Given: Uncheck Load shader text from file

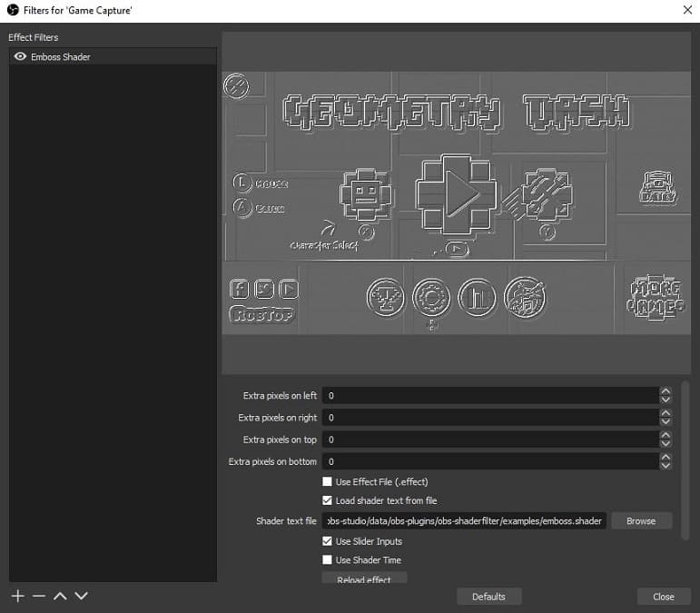Looking at the screenshot, I should (x=327, y=500).
